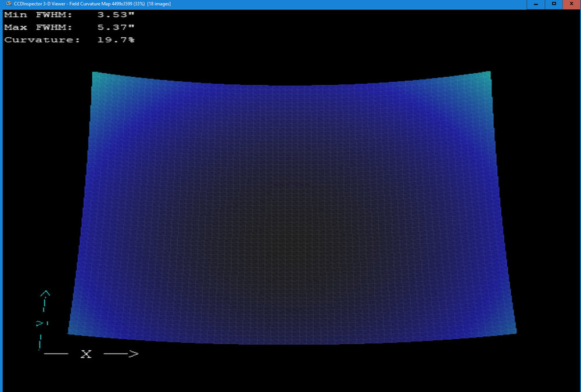
Task: Click the X axis label
Action: click(85, 354)
